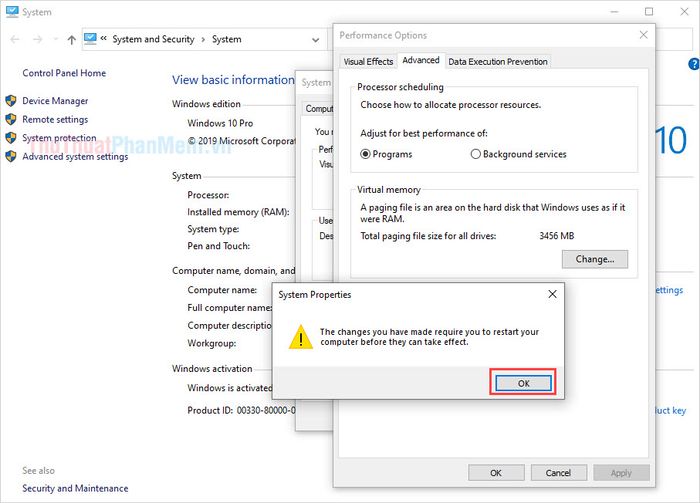Open the Remote settings link
Viewport: 700px width, 503px height.
[55, 120]
